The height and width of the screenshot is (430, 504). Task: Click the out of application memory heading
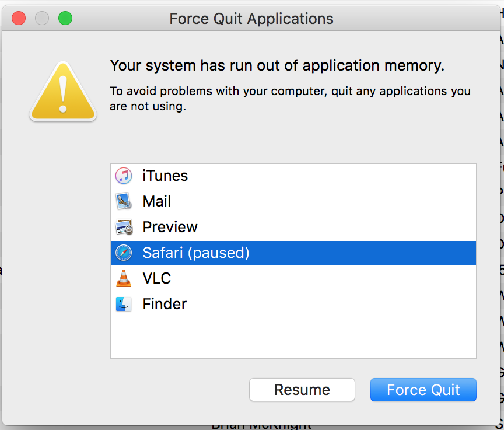(277, 66)
